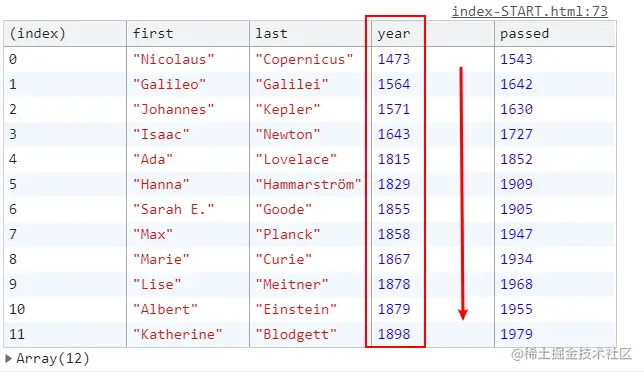Screen dimensions: 644x373
Task: Click the (index) column header
Action: (65, 34)
